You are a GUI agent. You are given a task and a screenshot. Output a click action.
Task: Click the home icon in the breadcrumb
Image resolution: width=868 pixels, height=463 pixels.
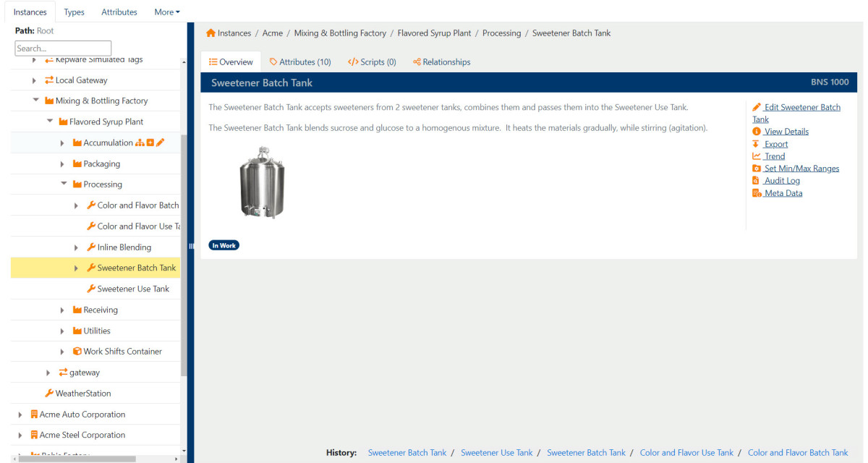pos(210,33)
